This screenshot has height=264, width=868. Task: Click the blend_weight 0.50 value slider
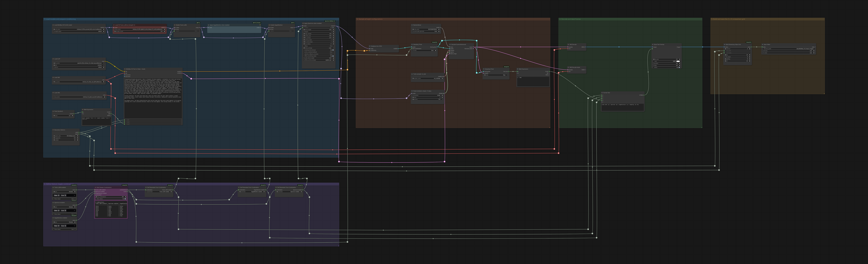click(319, 30)
